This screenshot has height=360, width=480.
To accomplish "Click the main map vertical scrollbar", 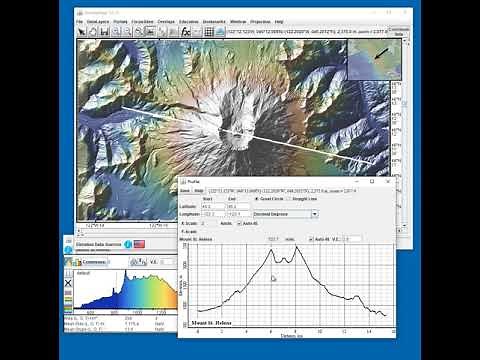I will point(405,132).
